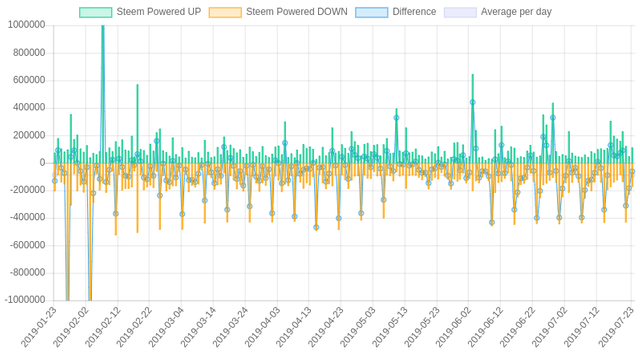Click the 2019-02-12 date label

pyautogui.click(x=102, y=328)
